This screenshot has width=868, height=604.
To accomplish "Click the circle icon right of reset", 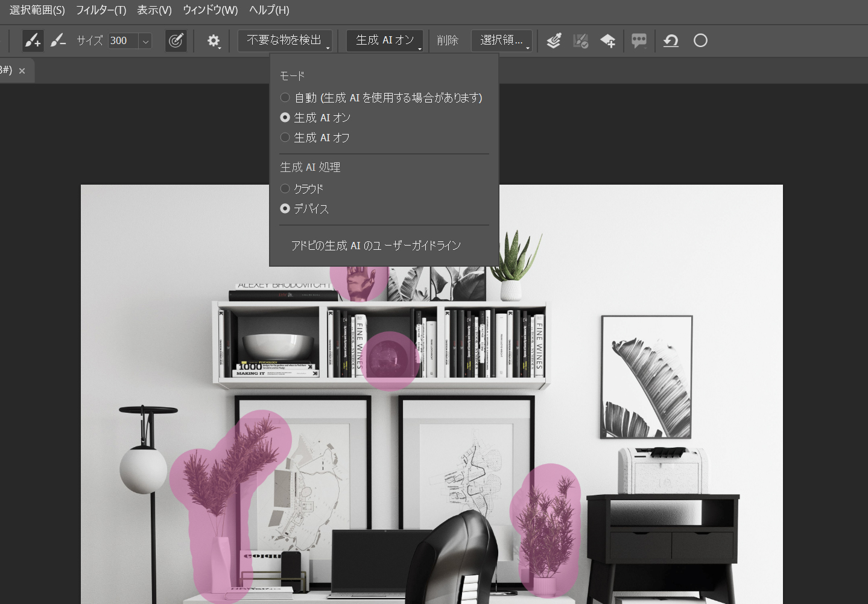I will [x=700, y=40].
